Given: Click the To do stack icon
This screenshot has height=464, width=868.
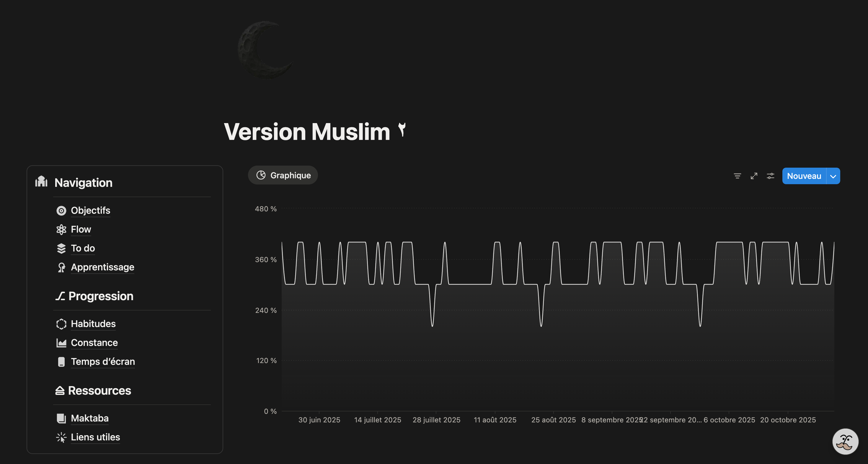Looking at the screenshot, I should (61, 248).
